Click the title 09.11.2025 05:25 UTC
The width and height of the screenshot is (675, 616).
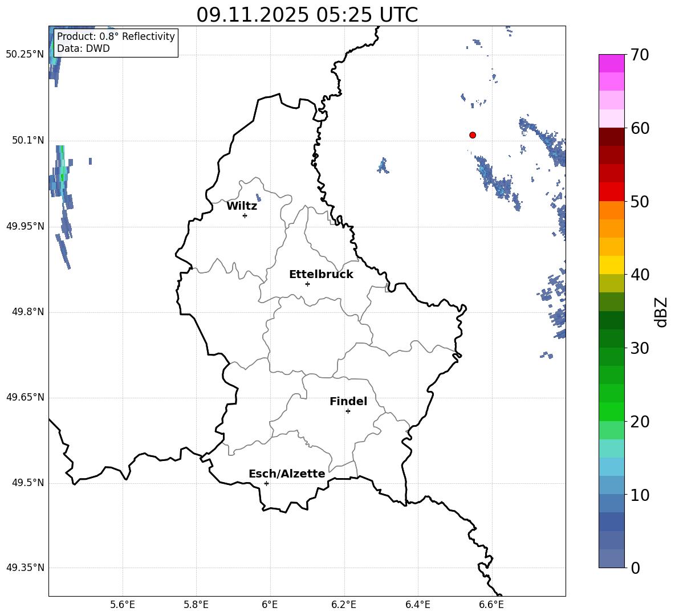tap(307, 15)
